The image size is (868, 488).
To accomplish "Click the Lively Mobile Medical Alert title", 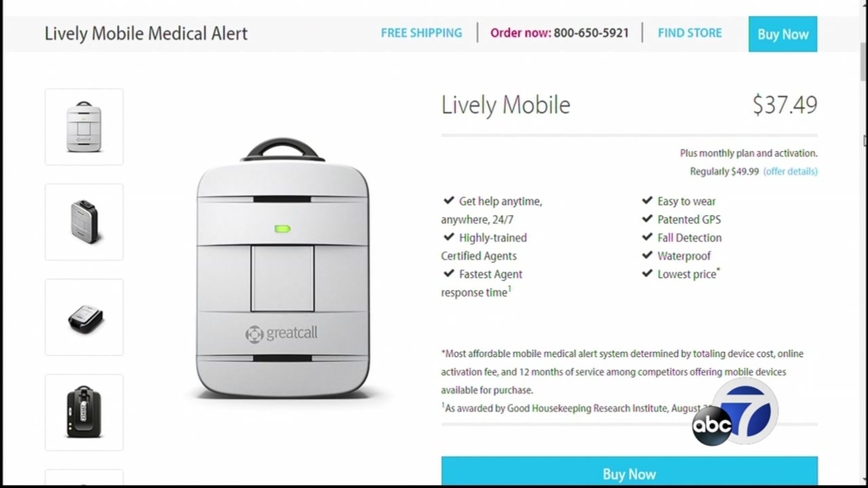I will point(146,34).
